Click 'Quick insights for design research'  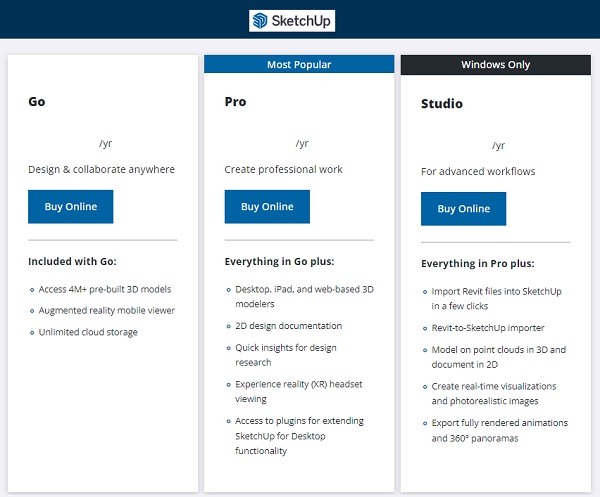tap(286, 355)
